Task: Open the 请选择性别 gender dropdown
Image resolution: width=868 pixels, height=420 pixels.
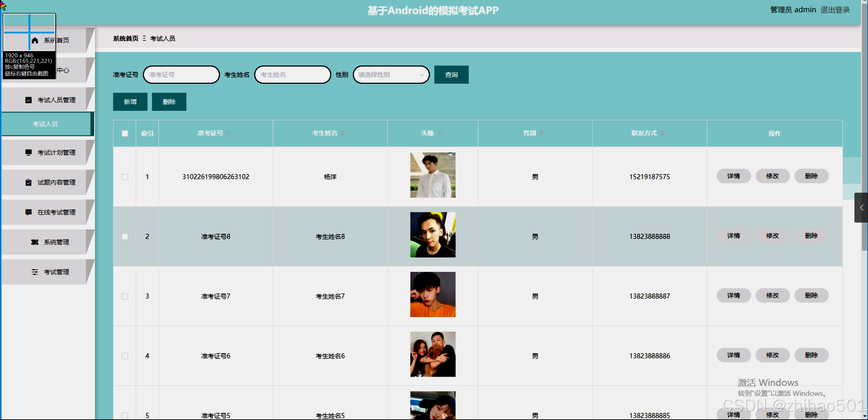Action: [391, 75]
